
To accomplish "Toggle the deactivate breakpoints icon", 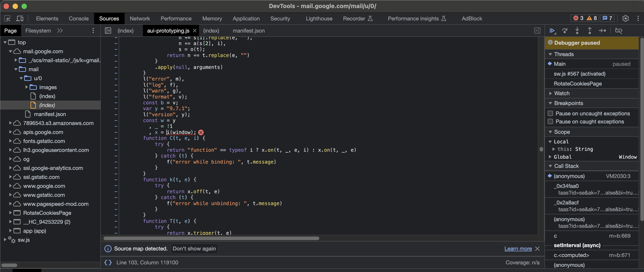I will point(618,31).
